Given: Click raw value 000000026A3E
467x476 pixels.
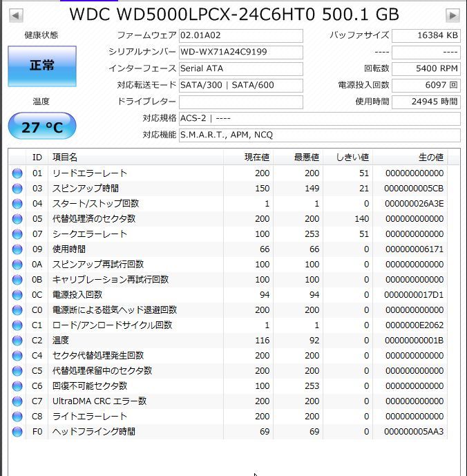Looking at the screenshot, I should tap(414, 204).
